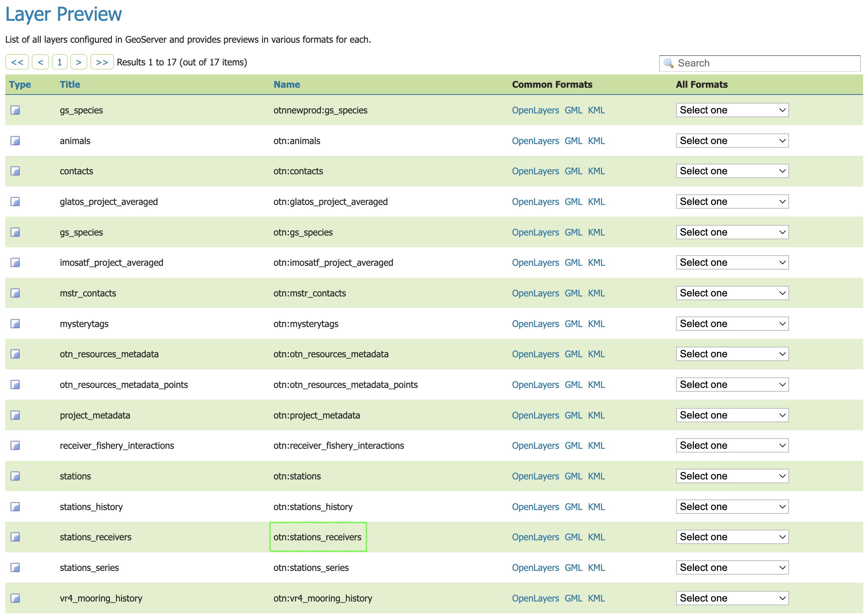This screenshot has height=614, width=868.
Task: Click the type icon for vr4_mooring_history
Action: point(15,598)
